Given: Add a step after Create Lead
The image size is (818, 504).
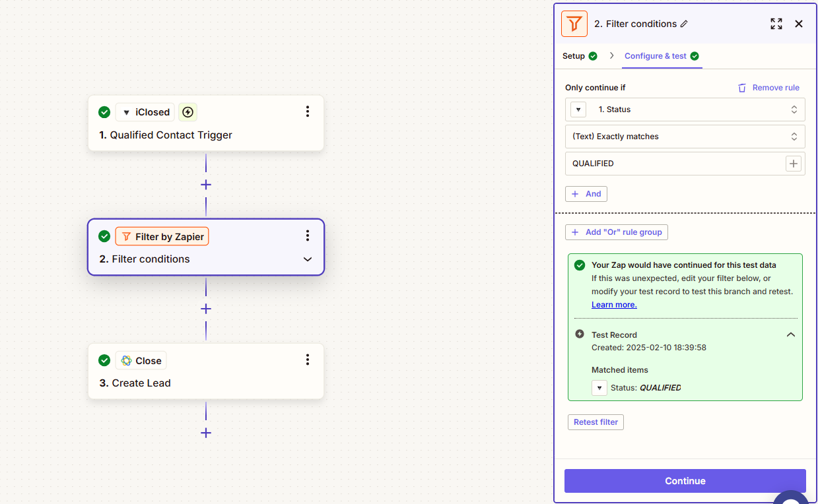Looking at the screenshot, I should [206, 433].
